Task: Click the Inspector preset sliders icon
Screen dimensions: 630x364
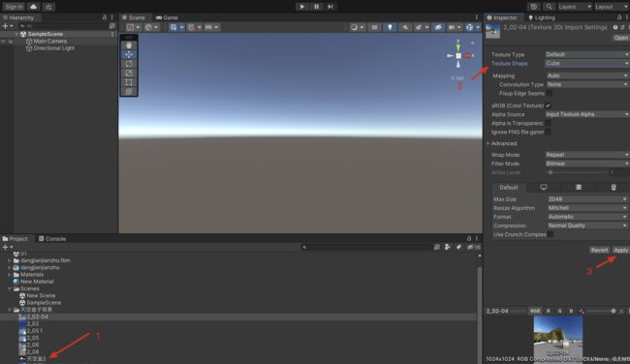Action: click(x=622, y=27)
